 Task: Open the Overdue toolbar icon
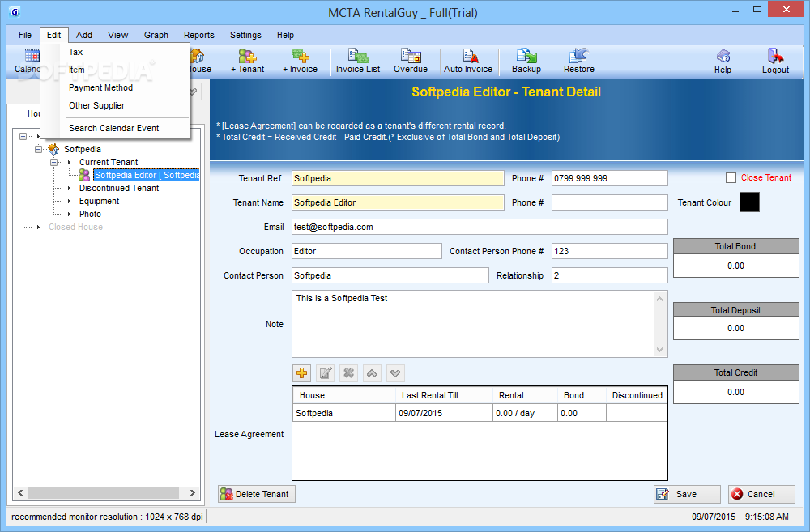click(411, 61)
